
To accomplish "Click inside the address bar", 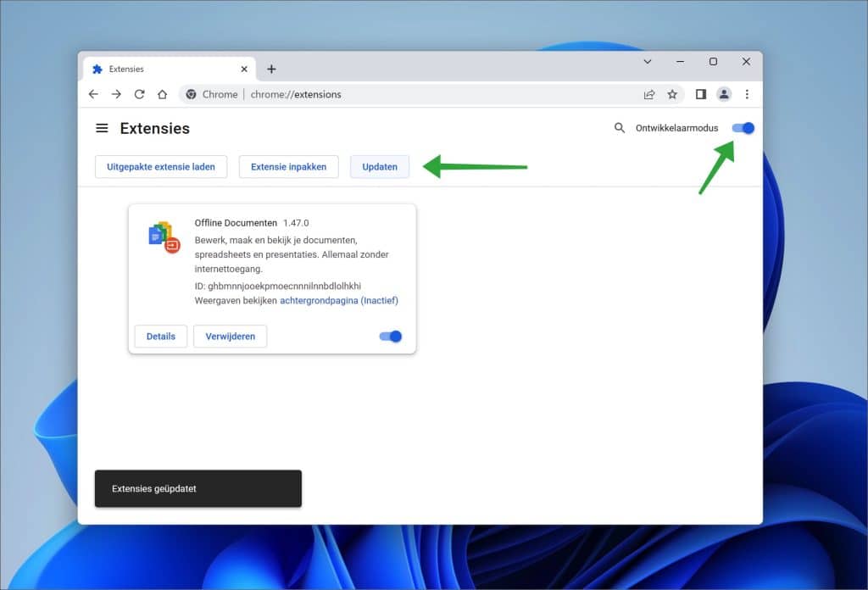I will (x=381, y=94).
